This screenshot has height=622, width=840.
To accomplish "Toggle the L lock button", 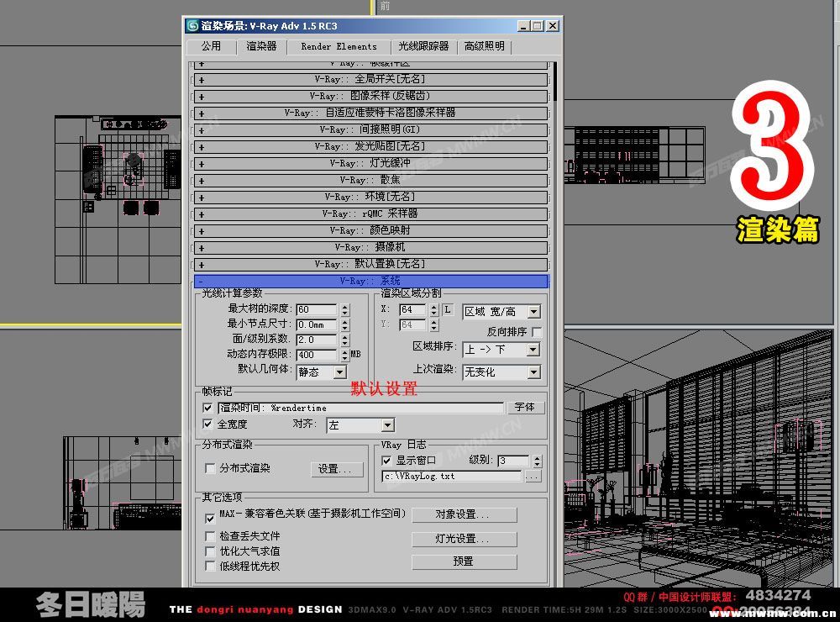I will (x=448, y=309).
